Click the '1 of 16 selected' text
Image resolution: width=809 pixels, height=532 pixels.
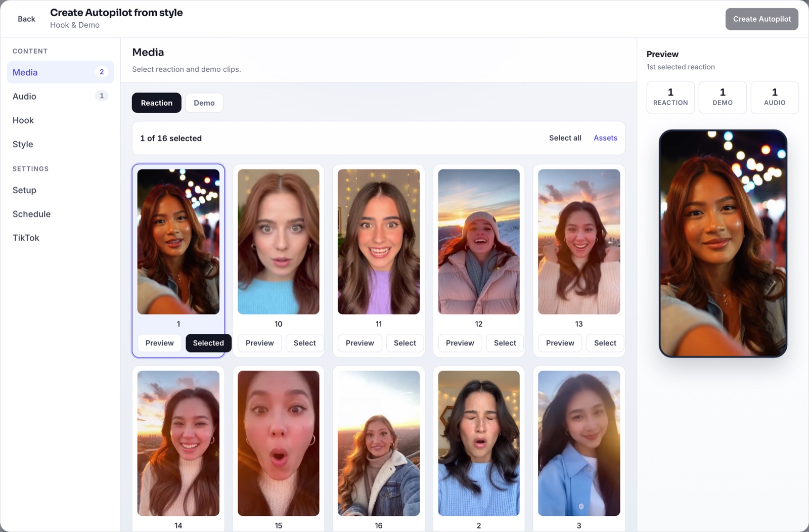tap(171, 138)
